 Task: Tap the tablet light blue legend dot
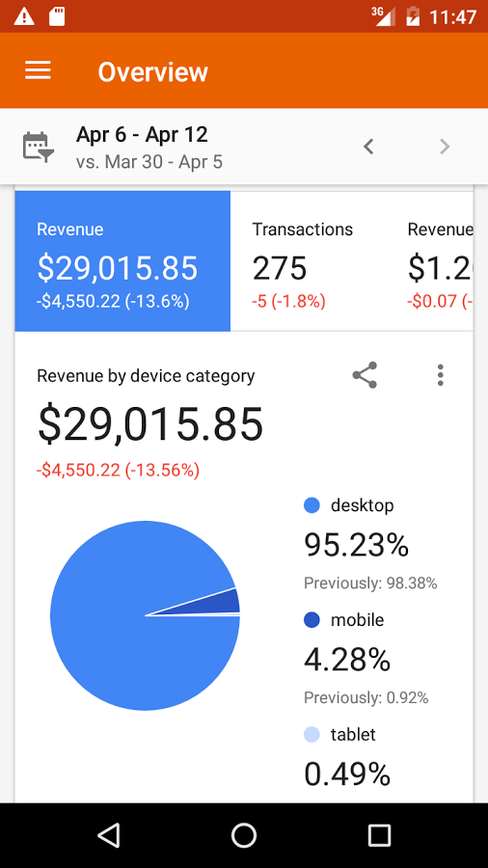coord(312,735)
